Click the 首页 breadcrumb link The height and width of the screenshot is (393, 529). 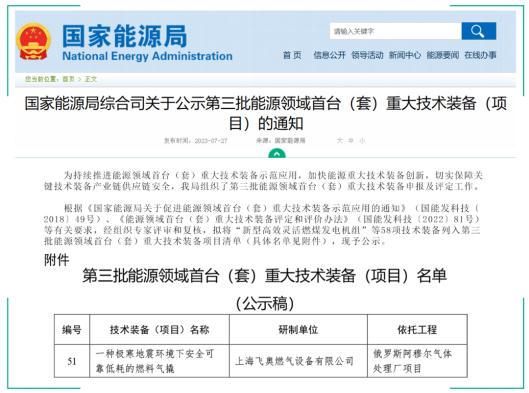[68, 79]
